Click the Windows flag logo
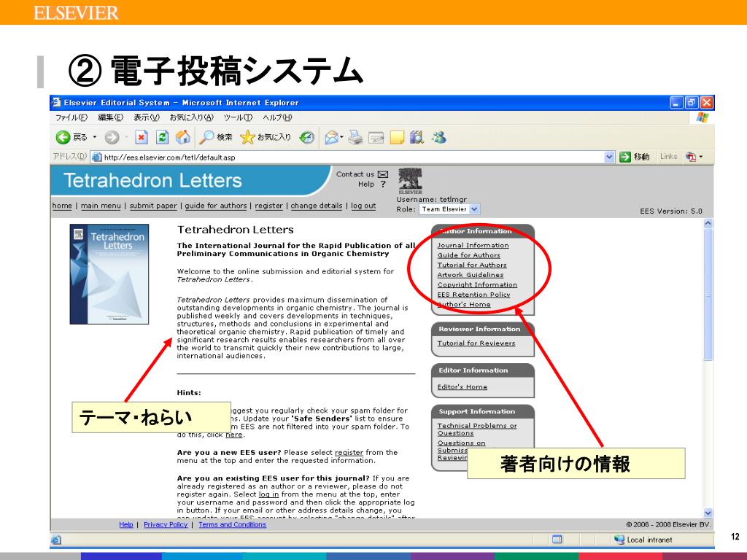 [x=703, y=117]
